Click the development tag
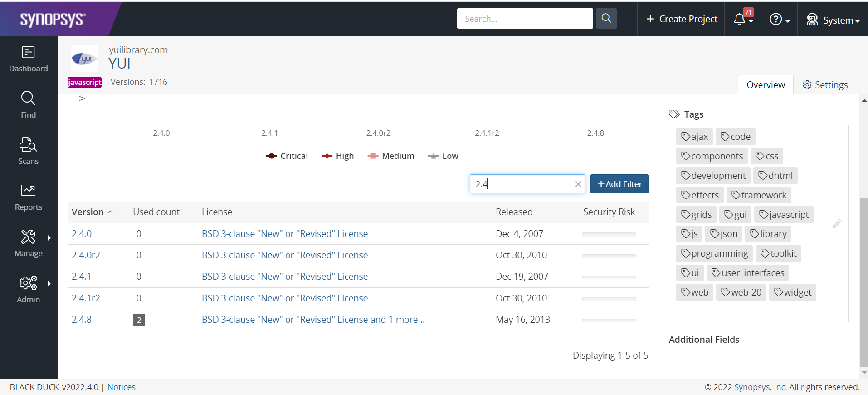 pos(713,176)
